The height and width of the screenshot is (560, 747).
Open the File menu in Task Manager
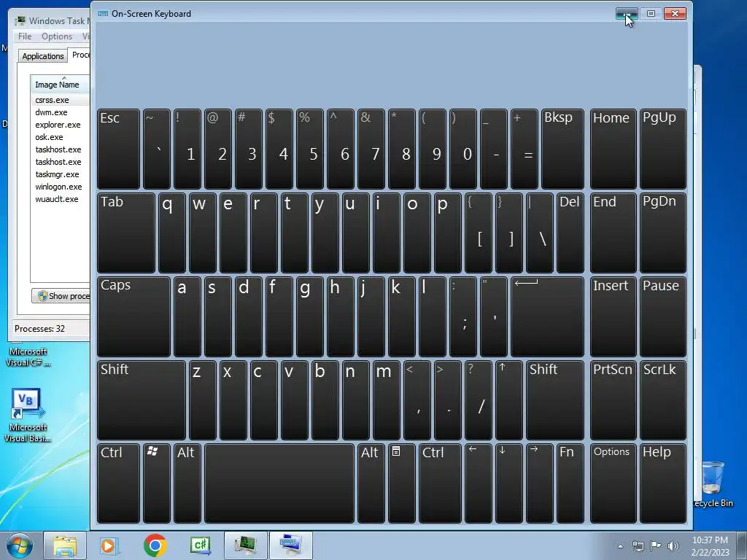click(25, 36)
